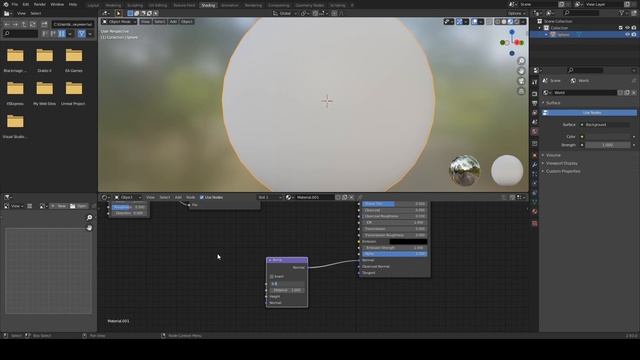Click the viewport pan hand gizmo
The height and width of the screenshot is (360, 640).
[521, 71]
